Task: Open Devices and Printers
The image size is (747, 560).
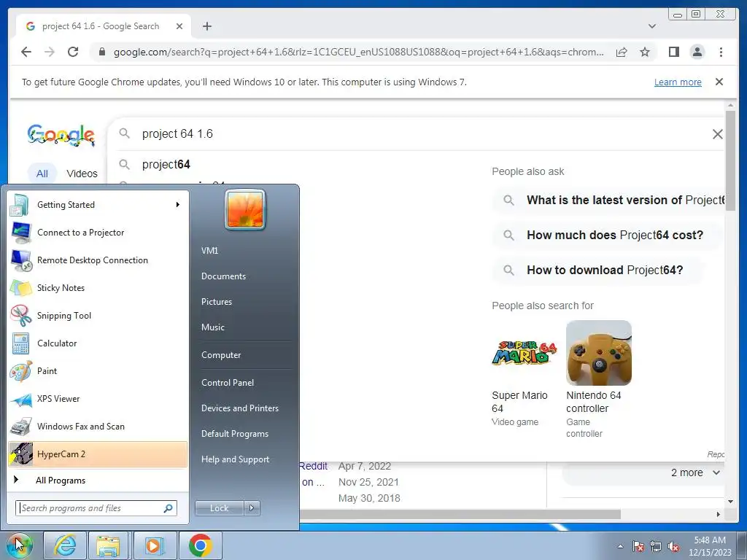Action: click(239, 408)
